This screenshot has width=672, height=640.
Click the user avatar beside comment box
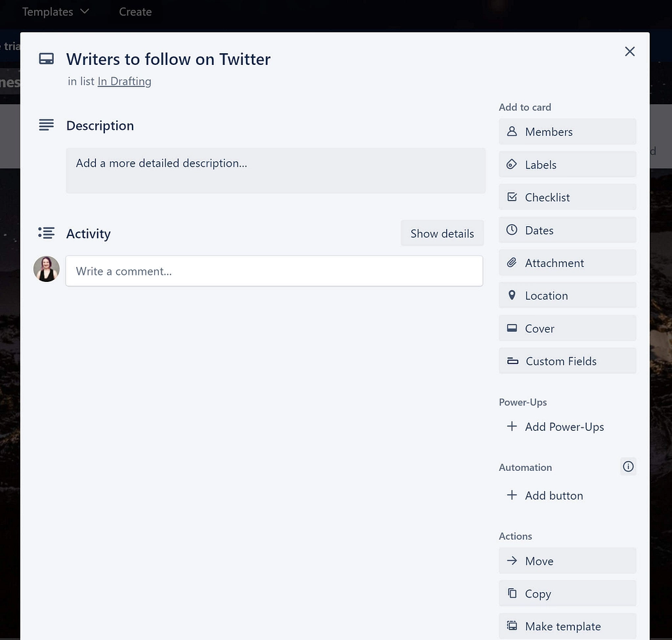[47, 269]
